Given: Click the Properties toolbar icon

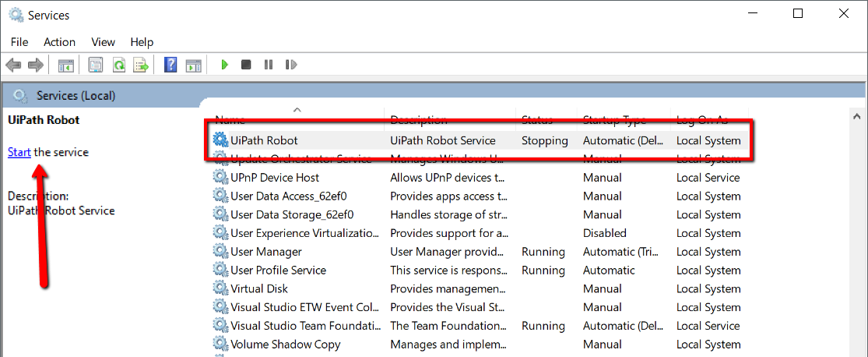Looking at the screenshot, I should (96, 65).
